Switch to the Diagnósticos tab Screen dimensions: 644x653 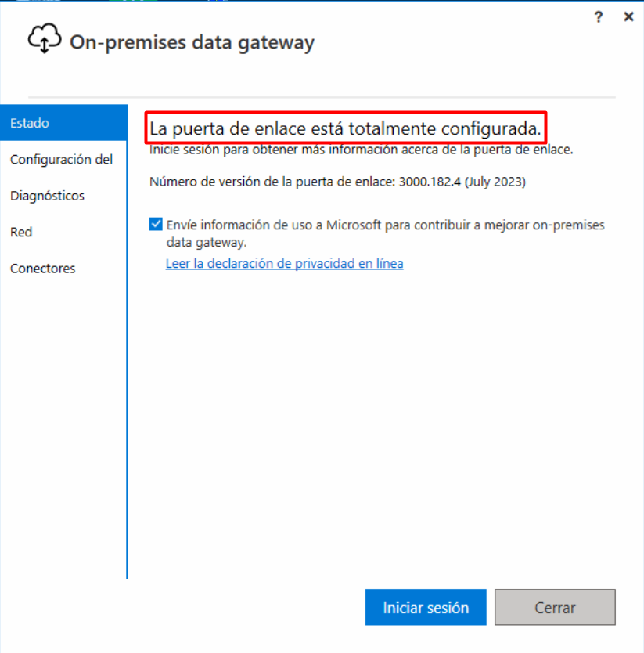click(63, 196)
